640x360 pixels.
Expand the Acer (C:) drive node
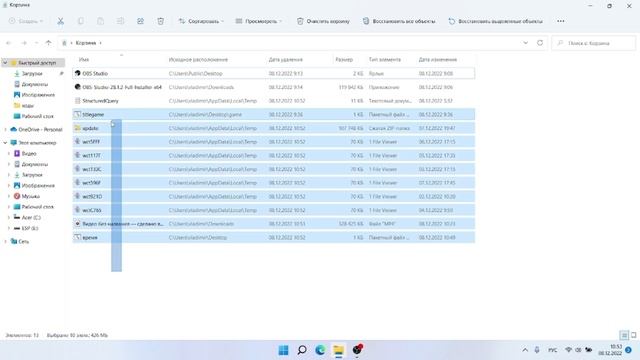pyautogui.click(x=9, y=218)
